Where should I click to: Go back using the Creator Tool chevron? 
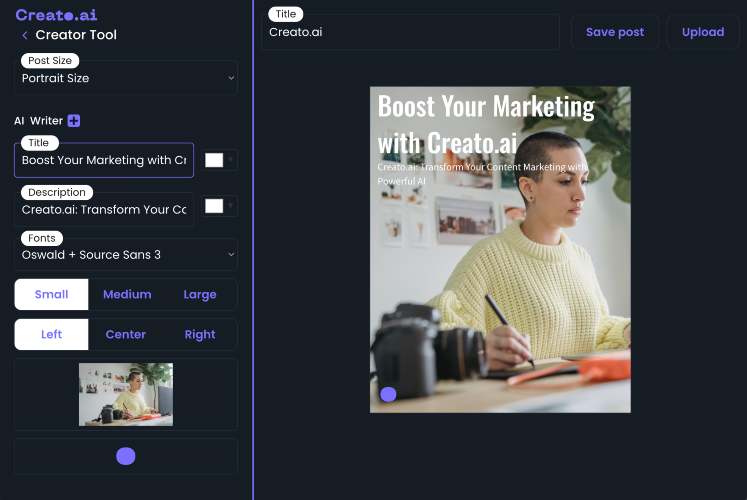pos(25,35)
